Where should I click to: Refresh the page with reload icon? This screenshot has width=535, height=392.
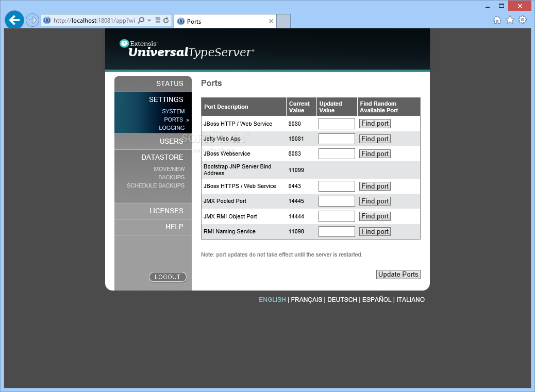[x=166, y=20]
